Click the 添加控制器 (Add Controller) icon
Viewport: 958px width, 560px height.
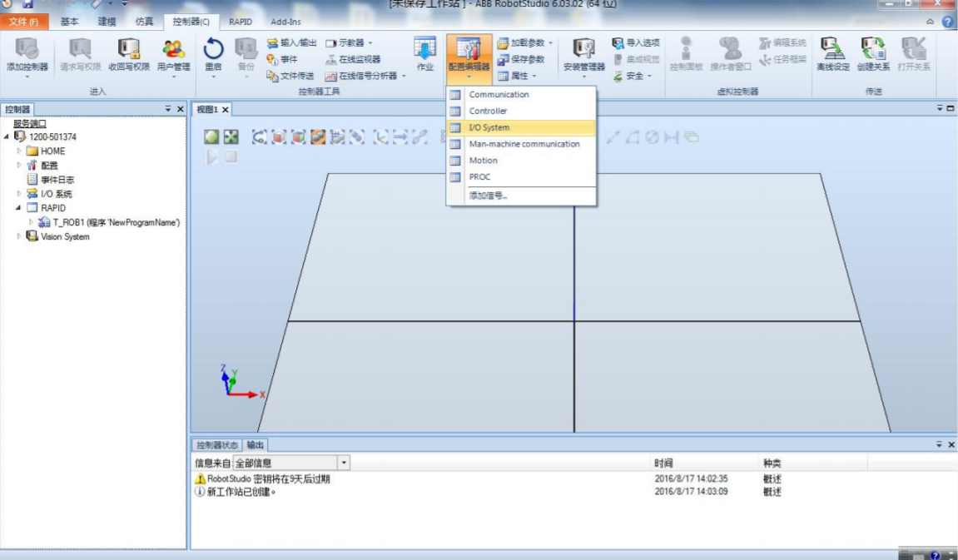(27, 55)
